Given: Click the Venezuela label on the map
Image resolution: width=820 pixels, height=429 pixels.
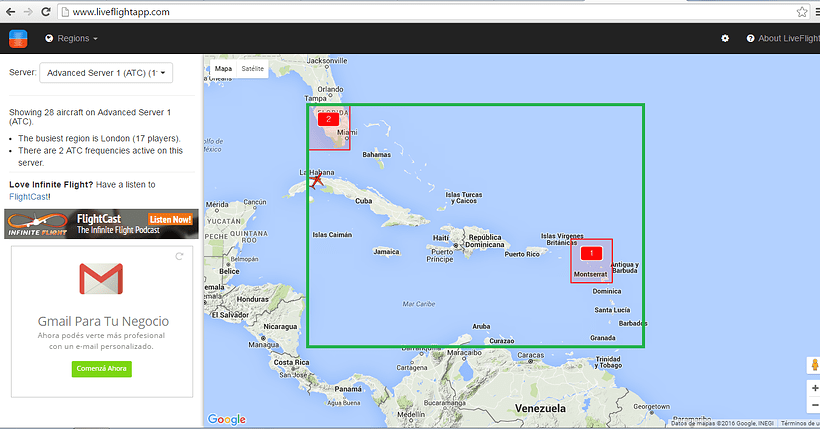Looking at the screenshot, I should coord(540,408).
